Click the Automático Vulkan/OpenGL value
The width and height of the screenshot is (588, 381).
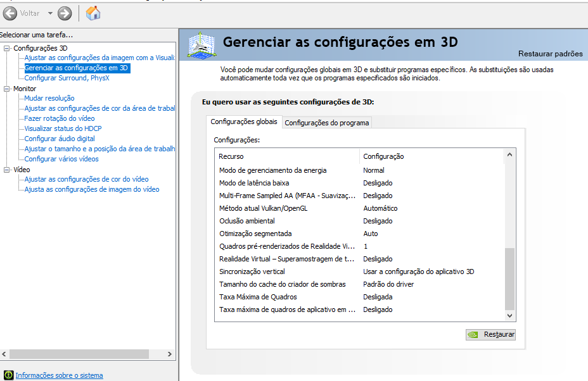tap(380, 208)
